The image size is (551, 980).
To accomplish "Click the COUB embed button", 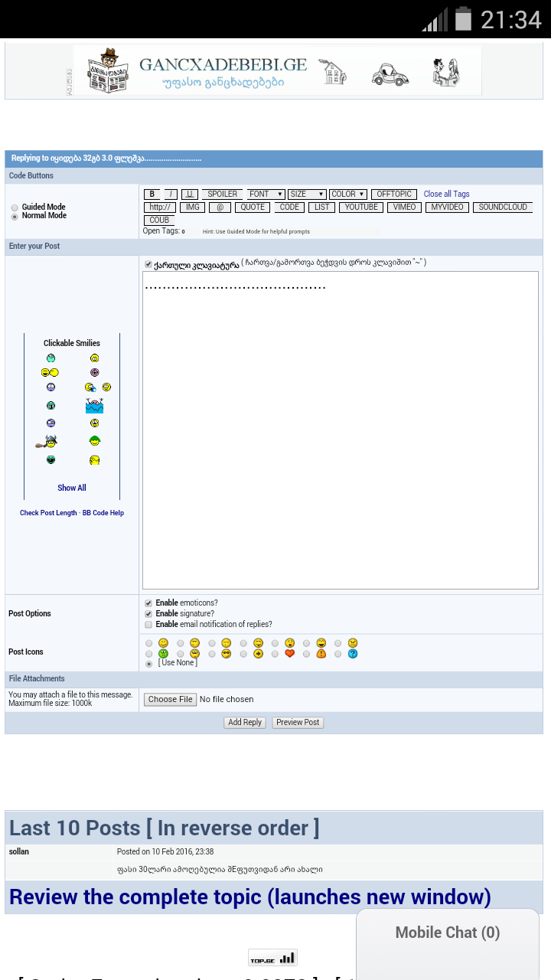I will [159, 220].
